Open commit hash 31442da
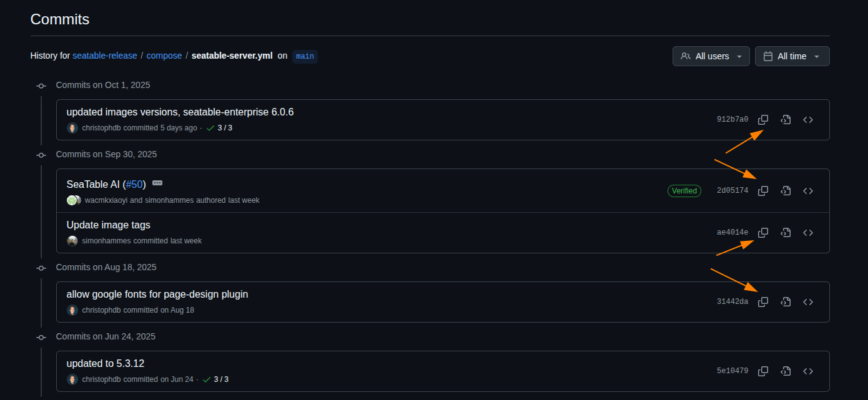 (x=732, y=302)
